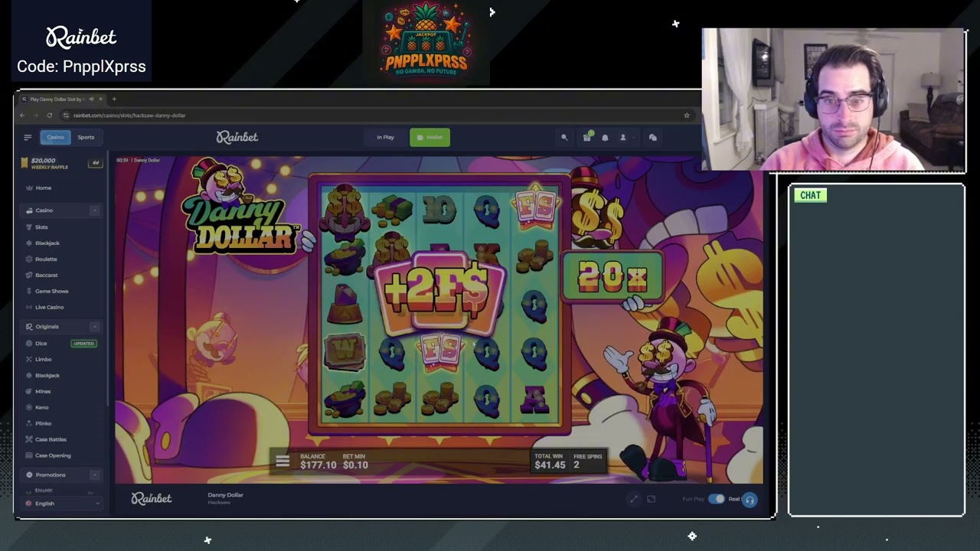The width and height of the screenshot is (980, 551).
Task: Open the browser site info icon
Action: (x=66, y=116)
